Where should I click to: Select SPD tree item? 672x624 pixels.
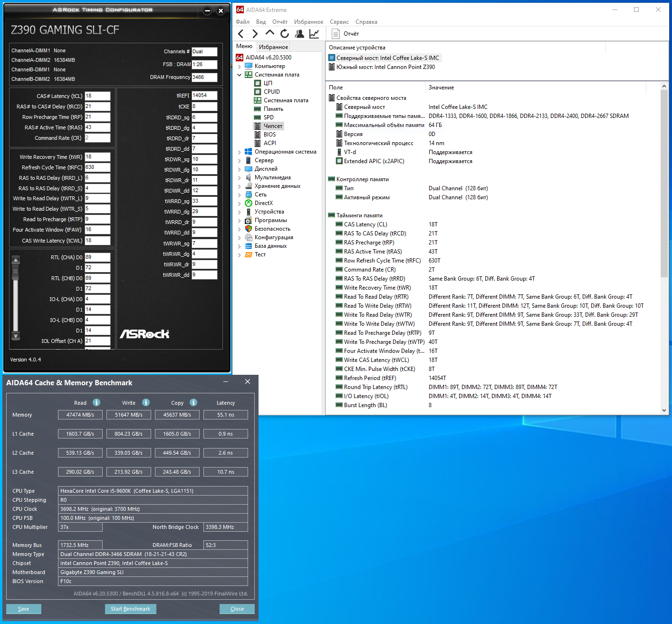269,117
